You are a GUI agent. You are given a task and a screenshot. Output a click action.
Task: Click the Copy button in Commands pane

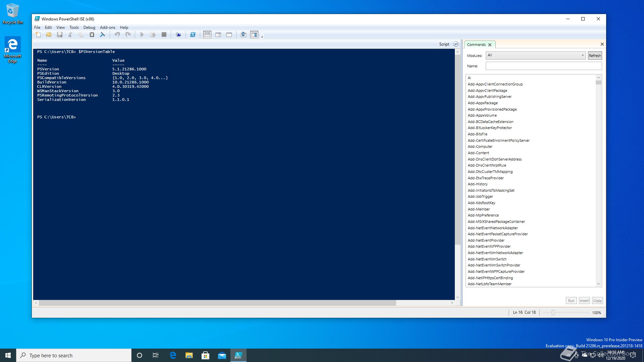tap(597, 301)
